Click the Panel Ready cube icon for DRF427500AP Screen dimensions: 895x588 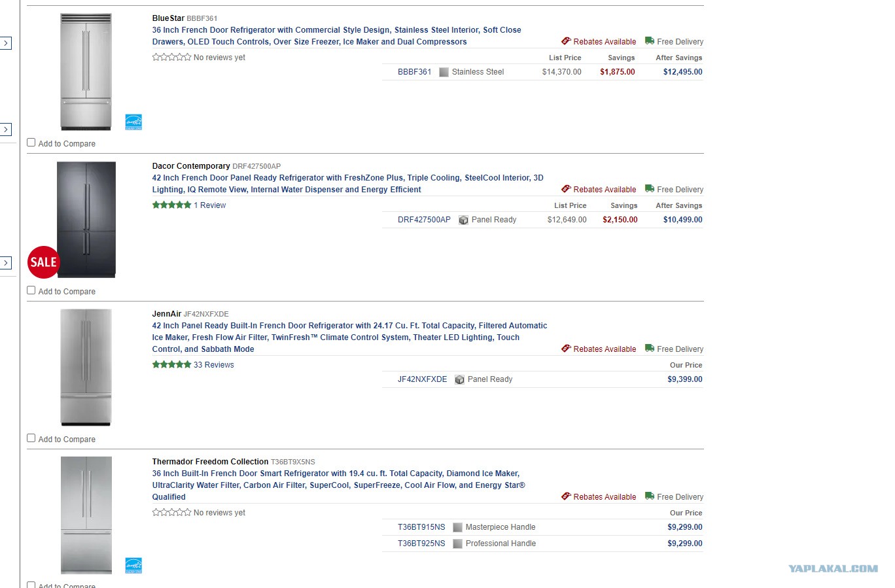(463, 220)
